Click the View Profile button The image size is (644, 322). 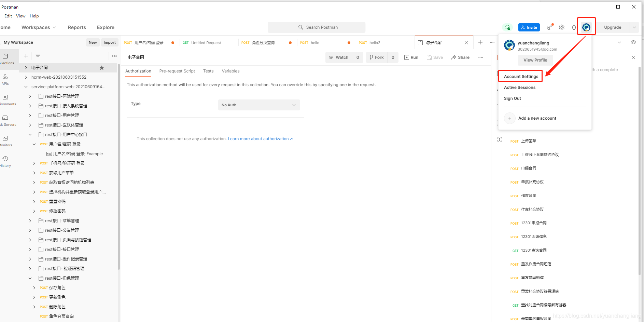pos(535,60)
